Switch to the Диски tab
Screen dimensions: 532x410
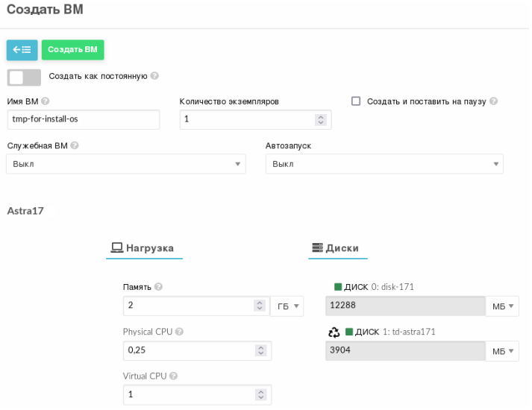click(336, 248)
